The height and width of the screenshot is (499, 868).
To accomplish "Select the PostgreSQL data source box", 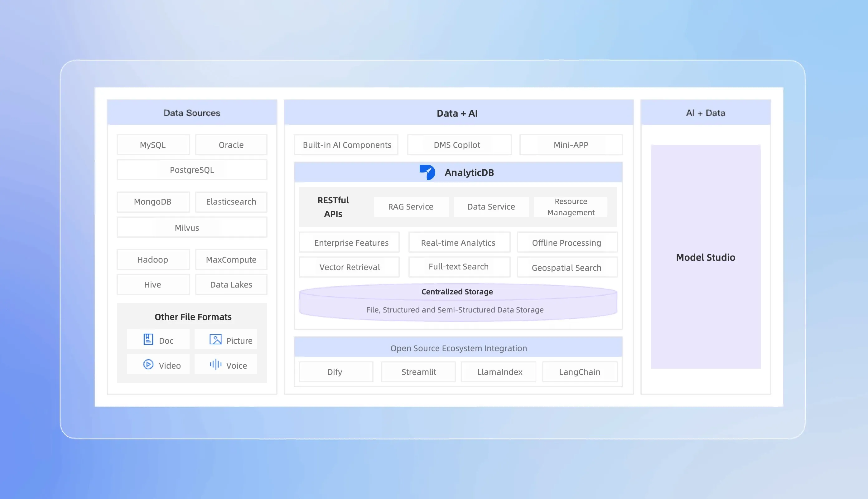I will (192, 170).
